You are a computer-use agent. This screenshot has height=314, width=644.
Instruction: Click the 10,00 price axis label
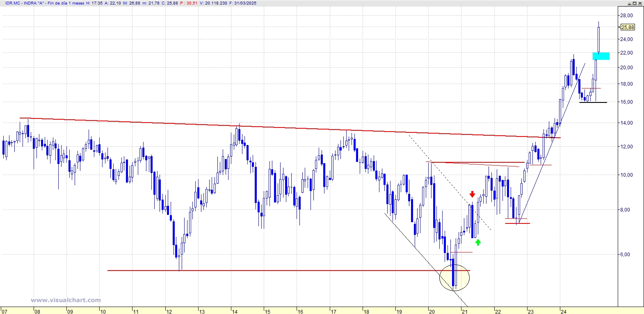626,175
